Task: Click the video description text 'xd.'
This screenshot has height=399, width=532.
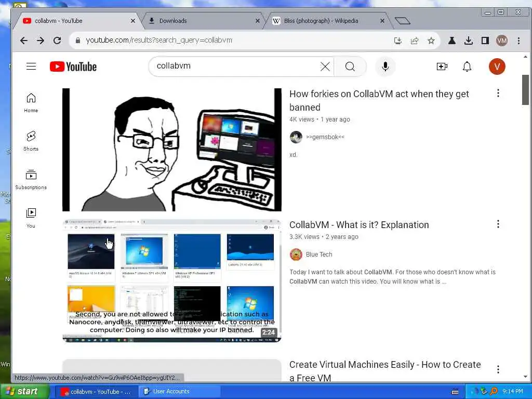Action: 294,155
